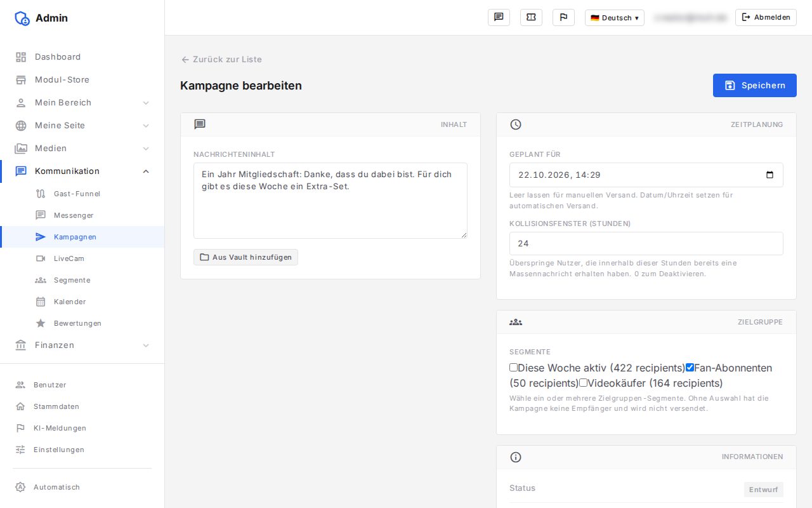Click the 'Geplant für' date field
The width and height of the screenshot is (812, 508).
pos(646,175)
